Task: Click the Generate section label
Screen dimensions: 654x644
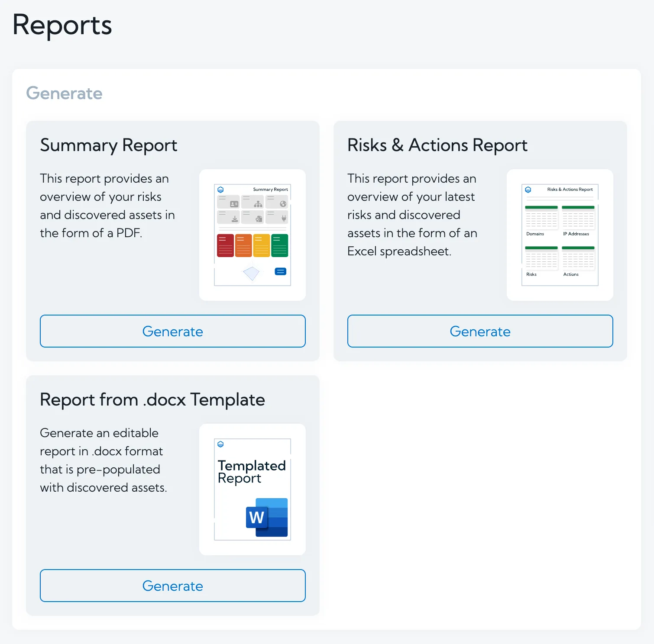Action: point(64,93)
